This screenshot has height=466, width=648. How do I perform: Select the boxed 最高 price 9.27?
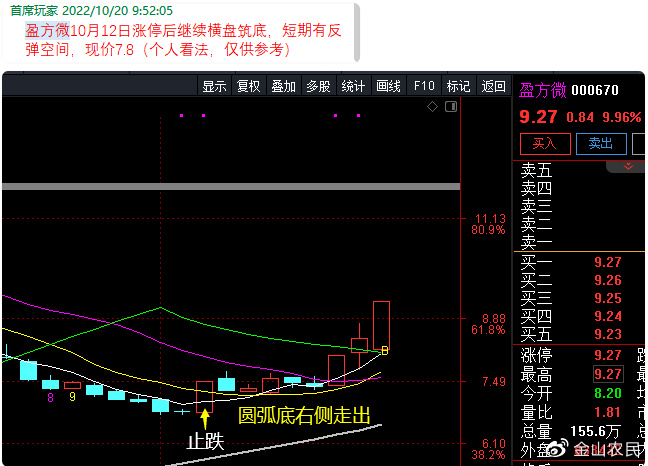pyautogui.click(x=608, y=374)
